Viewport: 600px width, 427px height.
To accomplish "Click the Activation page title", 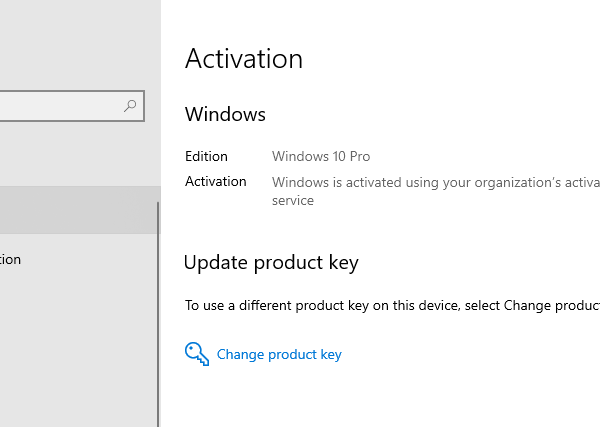I will click(x=244, y=59).
